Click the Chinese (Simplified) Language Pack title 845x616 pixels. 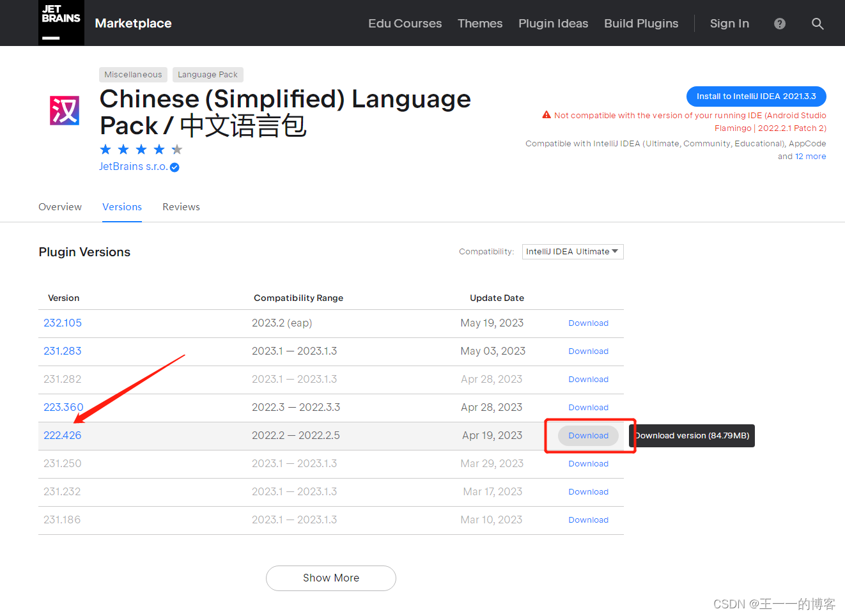(x=285, y=112)
